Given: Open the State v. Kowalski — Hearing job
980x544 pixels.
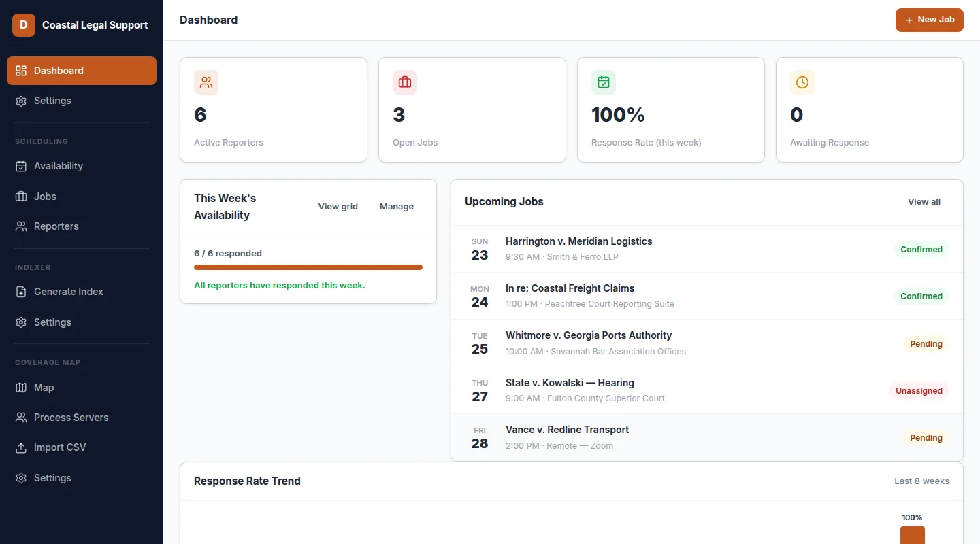Looking at the screenshot, I should (707, 390).
